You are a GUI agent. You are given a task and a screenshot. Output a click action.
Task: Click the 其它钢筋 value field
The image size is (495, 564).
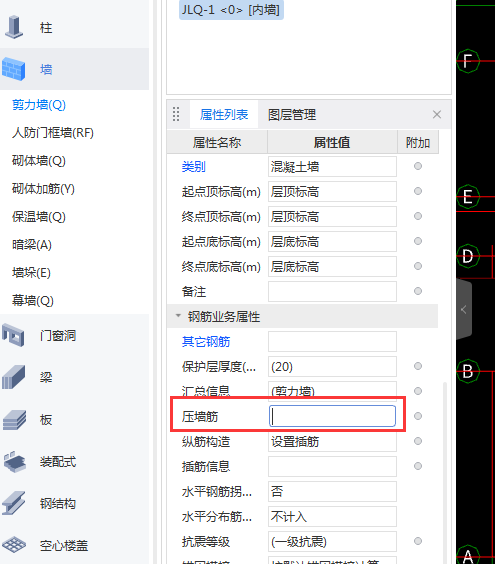tap(332, 341)
